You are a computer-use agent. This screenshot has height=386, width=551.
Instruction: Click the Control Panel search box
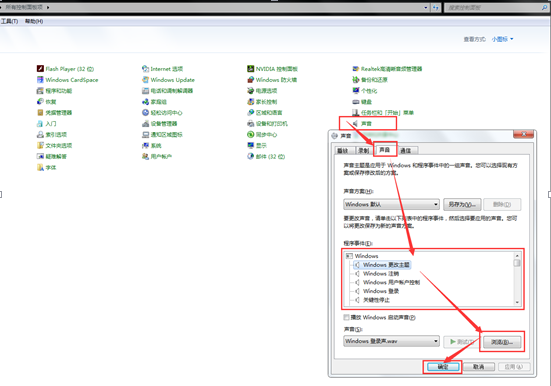pos(496,7)
